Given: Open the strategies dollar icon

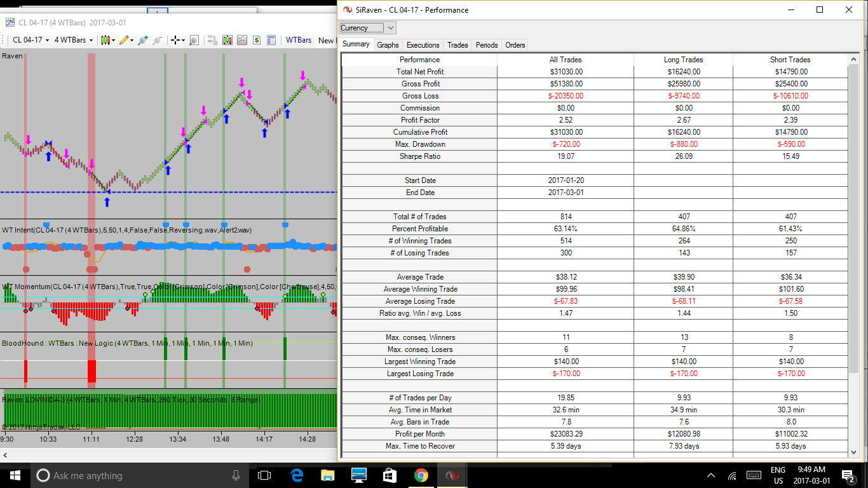Looking at the screenshot, I should pos(257,40).
